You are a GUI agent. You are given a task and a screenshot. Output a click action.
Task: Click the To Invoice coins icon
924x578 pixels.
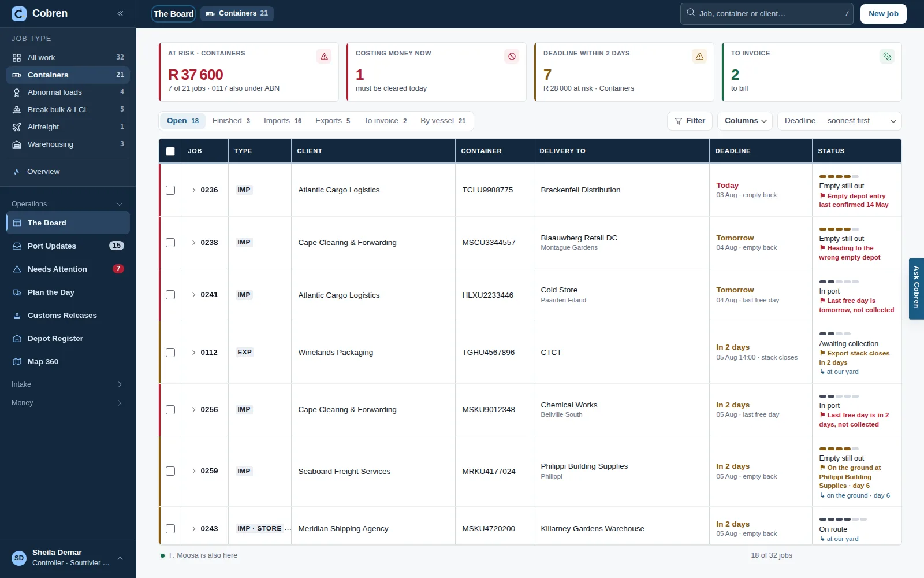tap(887, 57)
